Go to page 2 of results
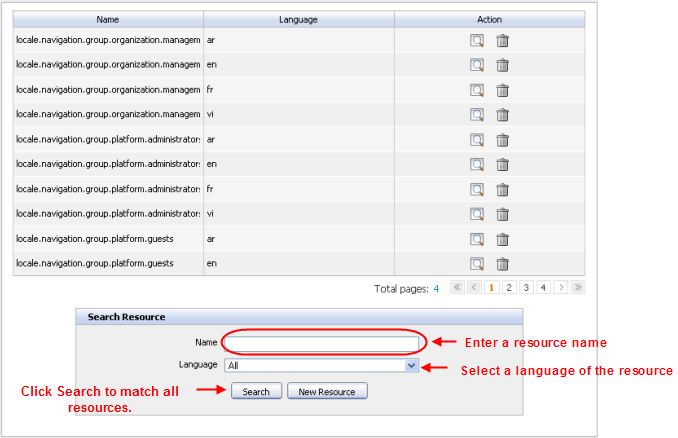 point(509,288)
